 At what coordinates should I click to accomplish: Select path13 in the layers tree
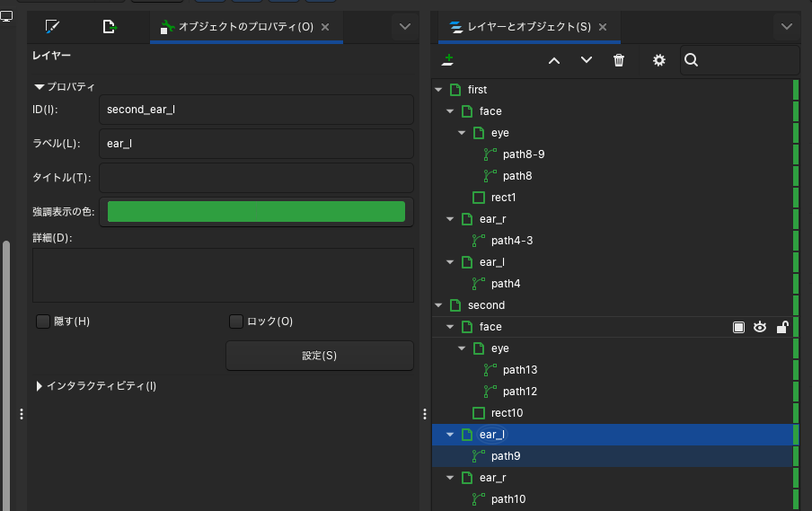pos(520,370)
